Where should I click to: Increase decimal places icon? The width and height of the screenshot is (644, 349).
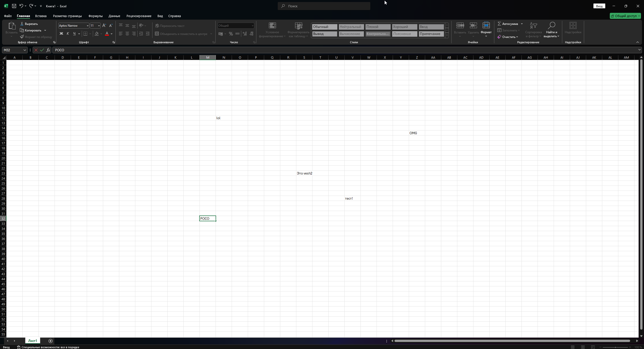coord(245,34)
